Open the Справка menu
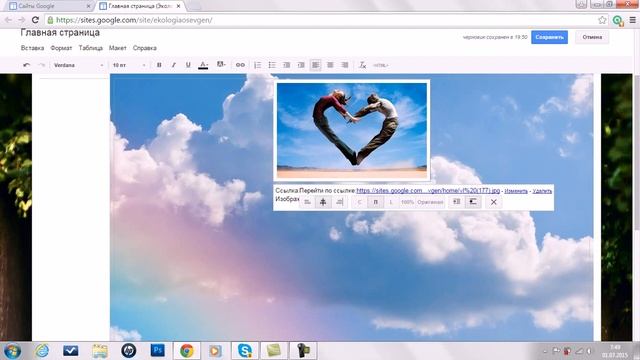This screenshot has height=360, width=640. (144, 48)
